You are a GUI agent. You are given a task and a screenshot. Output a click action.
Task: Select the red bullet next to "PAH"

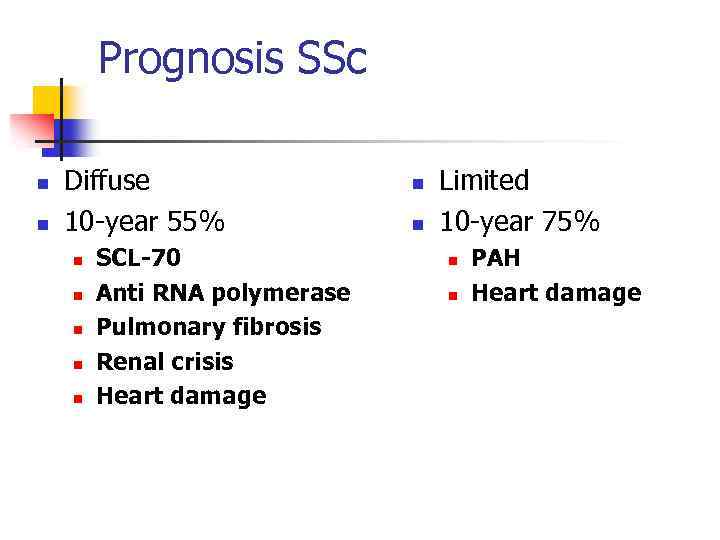[451, 260]
